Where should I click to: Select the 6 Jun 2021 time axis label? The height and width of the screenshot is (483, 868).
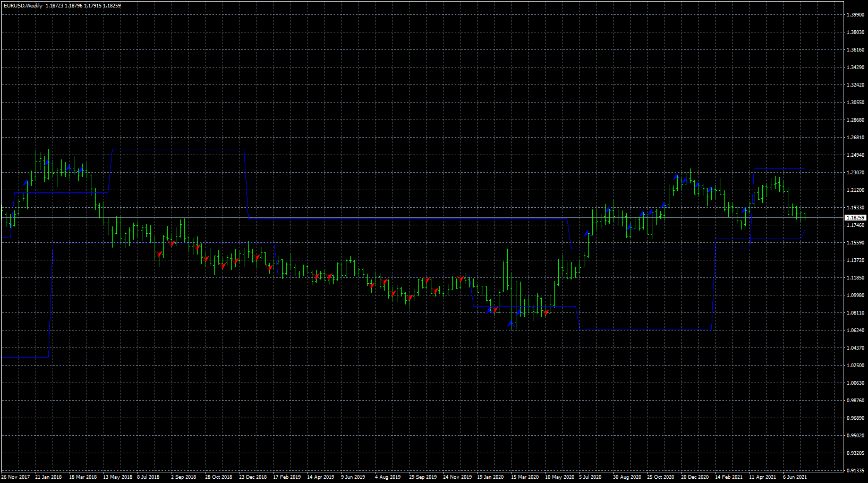[x=795, y=477]
